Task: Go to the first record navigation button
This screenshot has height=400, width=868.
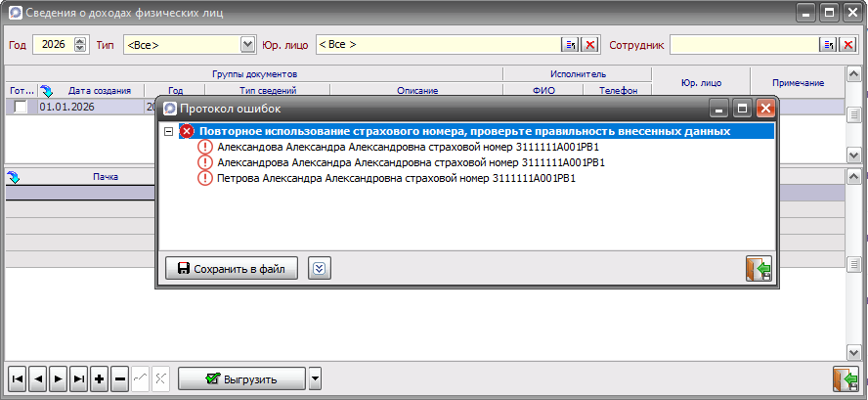Action: 18,378
